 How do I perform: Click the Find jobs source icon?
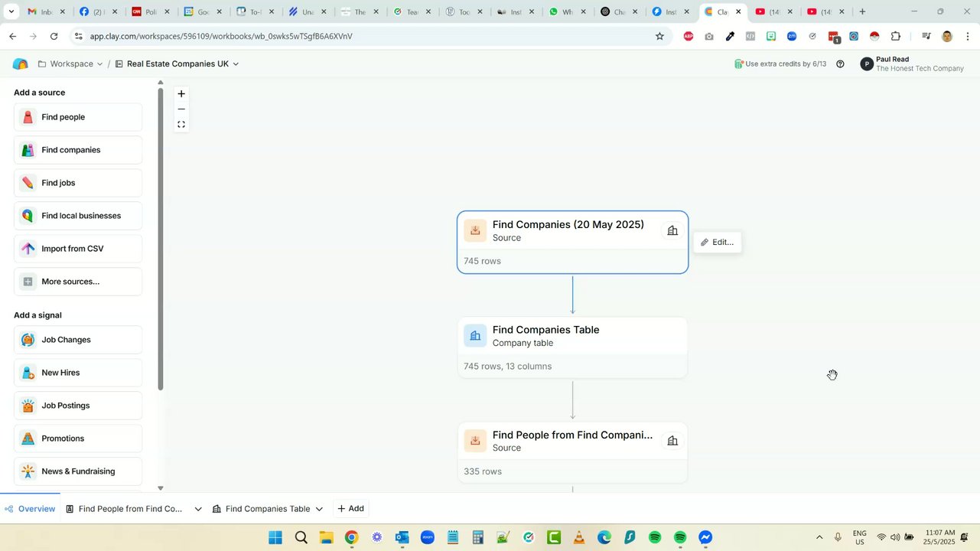[28, 183]
